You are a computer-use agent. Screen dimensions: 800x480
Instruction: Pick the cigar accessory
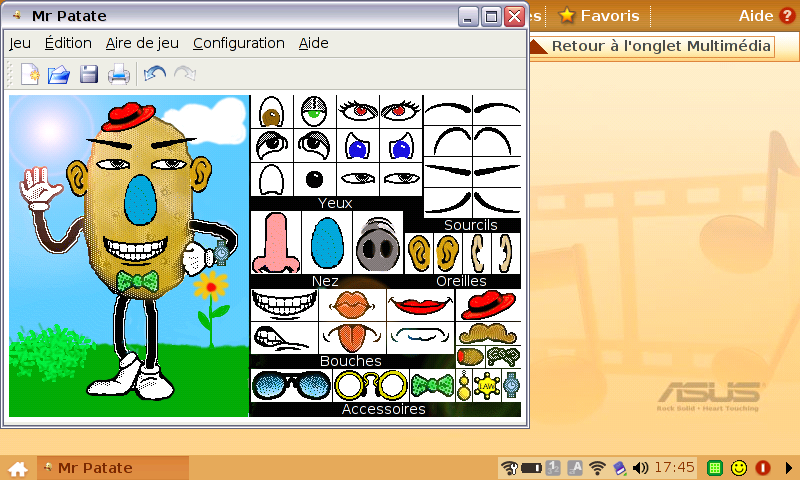(470, 357)
